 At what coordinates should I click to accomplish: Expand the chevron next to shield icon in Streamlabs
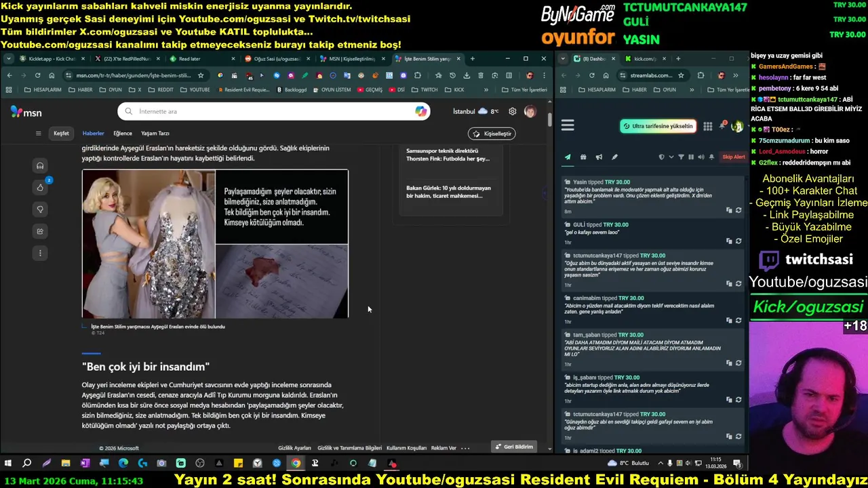click(671, 157)
